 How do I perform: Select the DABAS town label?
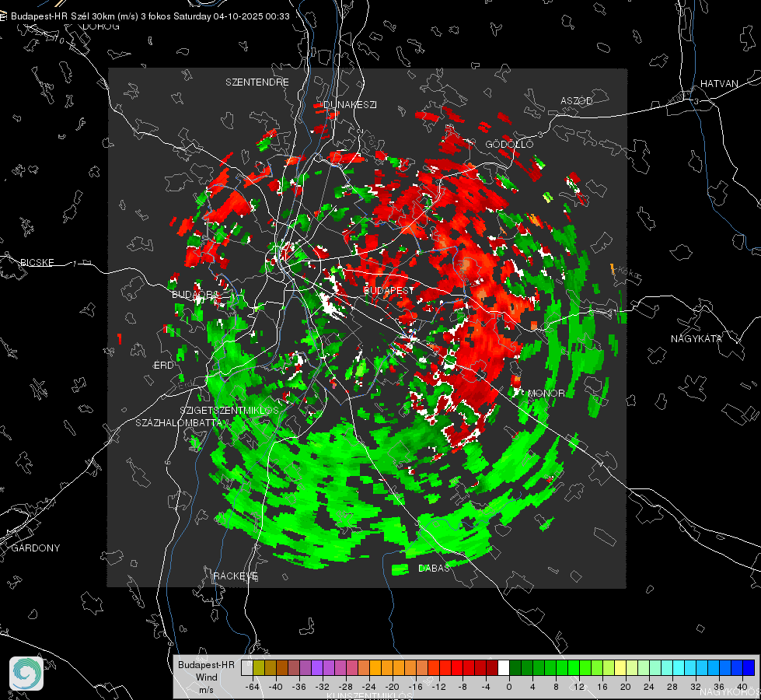tap(434, 568)
